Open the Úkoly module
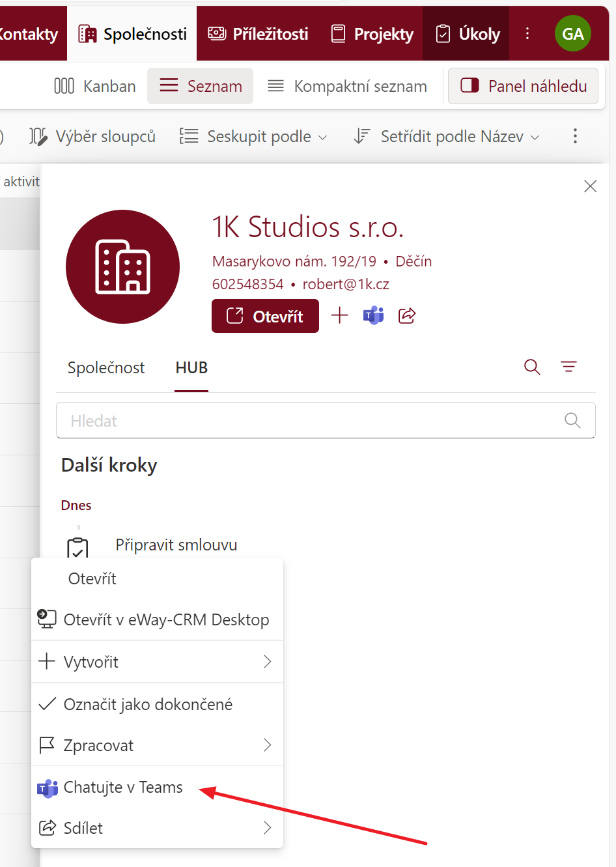Screen dimensions: 616x867 pyautogui.click(x=468, y=34)
